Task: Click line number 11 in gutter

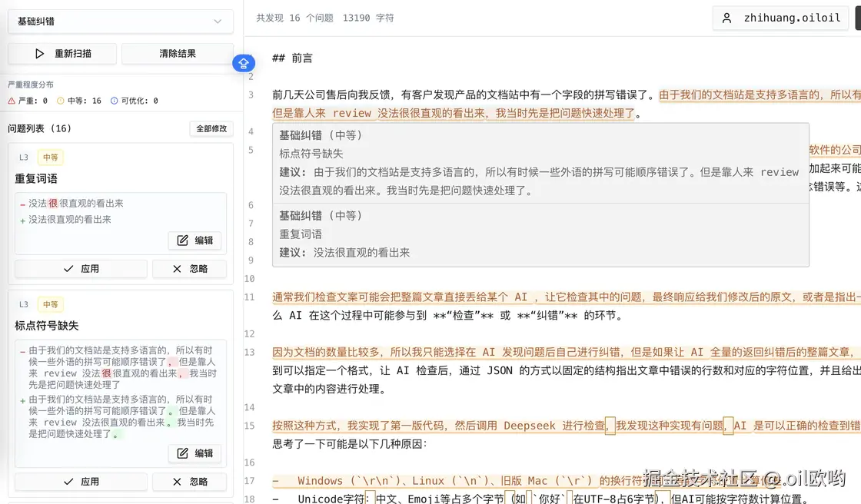Action: pos(249,297)
